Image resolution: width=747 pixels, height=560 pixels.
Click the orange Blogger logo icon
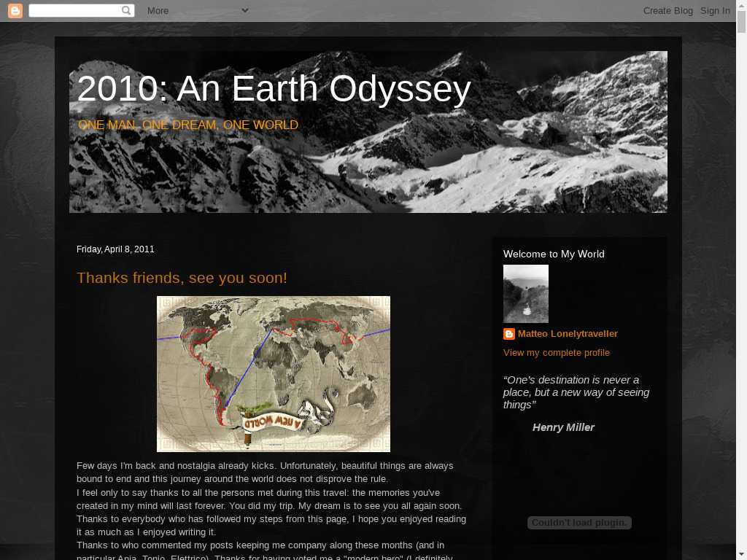click(x=15, y=11)
